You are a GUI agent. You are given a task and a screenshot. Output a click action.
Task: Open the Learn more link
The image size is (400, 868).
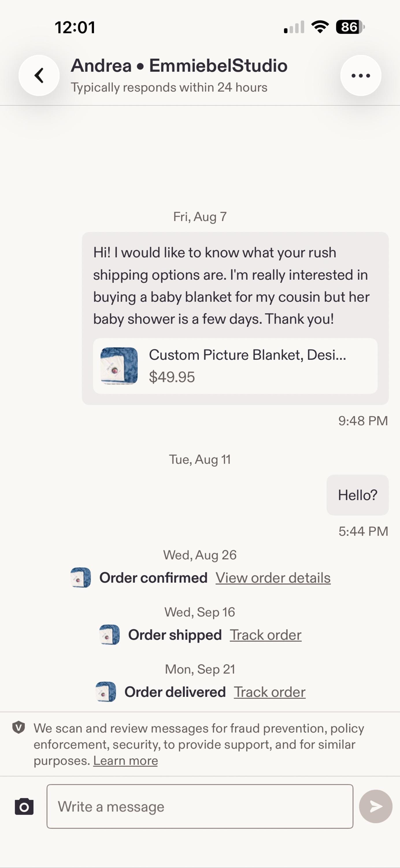click(126, 760)
